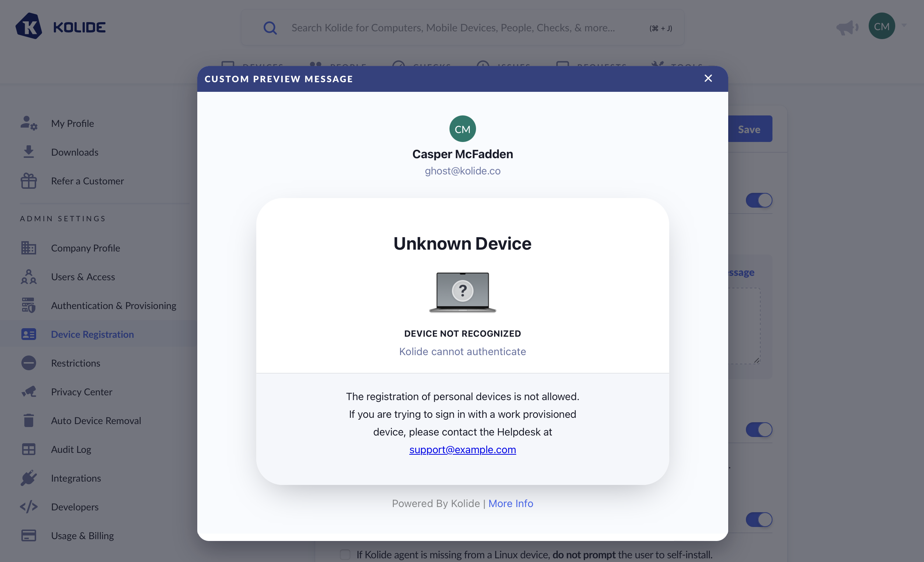Screen dimensions: 924x562
Task: Open Authentication & Provisioning settings
Action: tap(113, 305)
